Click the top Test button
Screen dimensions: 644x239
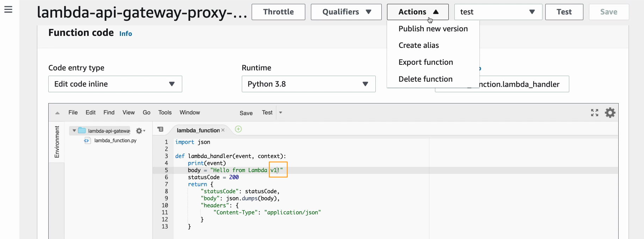pyautogui.click(x=564, y=12)
